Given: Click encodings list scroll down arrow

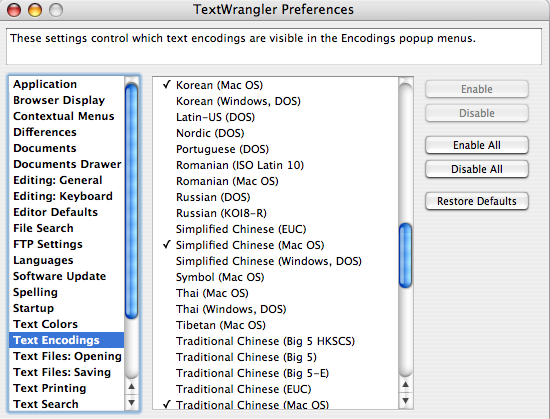Looking at the screenshot, I should click(405, 401).
